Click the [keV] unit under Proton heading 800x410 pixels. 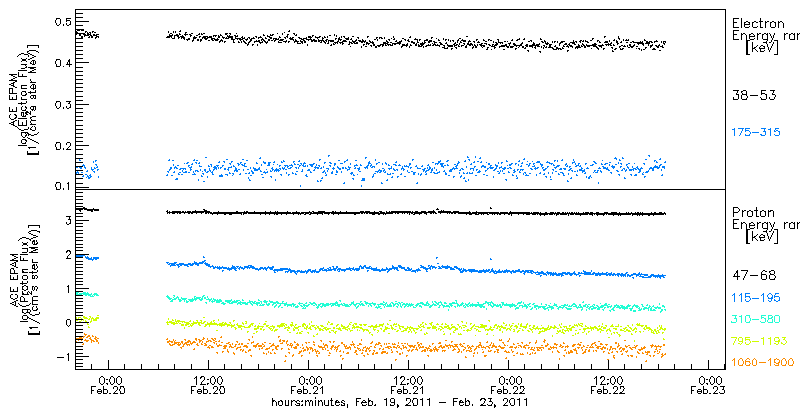pos(762,237)
